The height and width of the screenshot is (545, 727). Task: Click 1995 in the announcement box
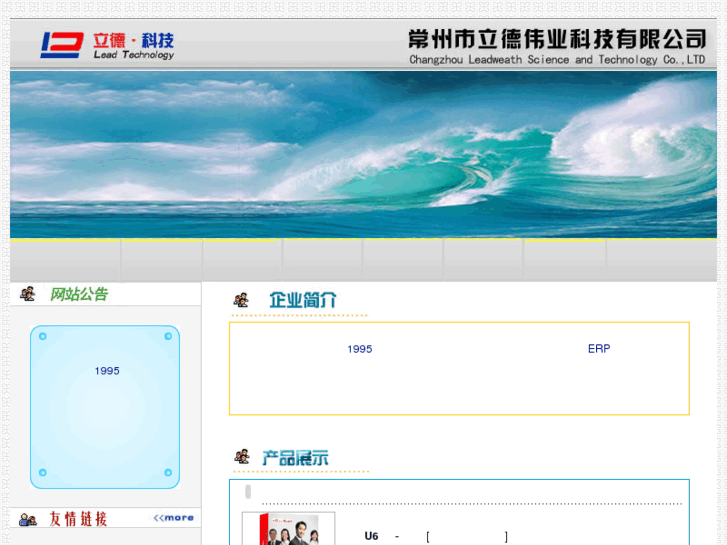(x=107, y=371)
